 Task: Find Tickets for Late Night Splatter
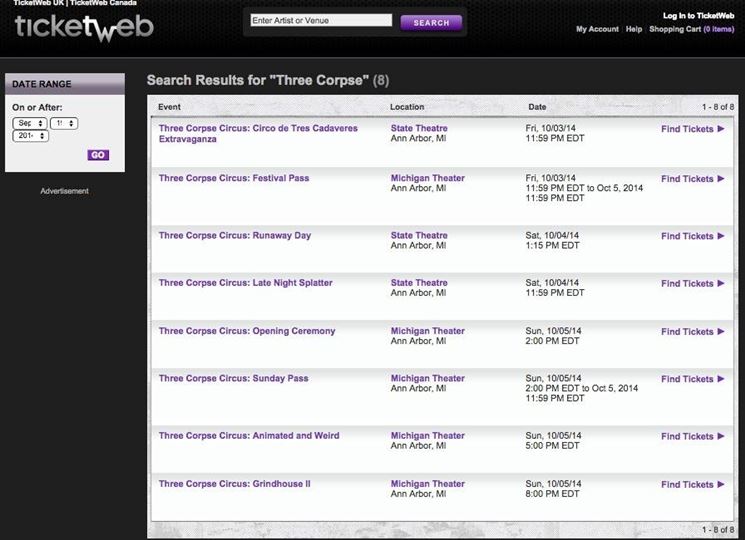[692, 284]
